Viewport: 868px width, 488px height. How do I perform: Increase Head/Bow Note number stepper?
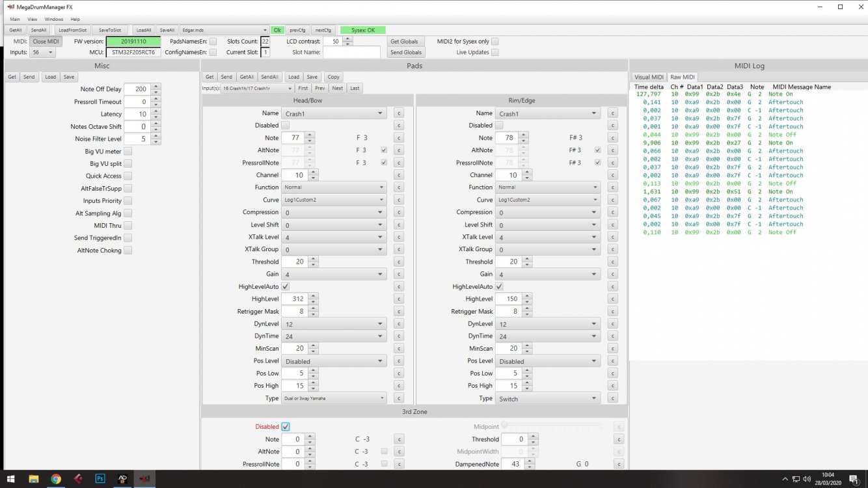pos(310,135)
